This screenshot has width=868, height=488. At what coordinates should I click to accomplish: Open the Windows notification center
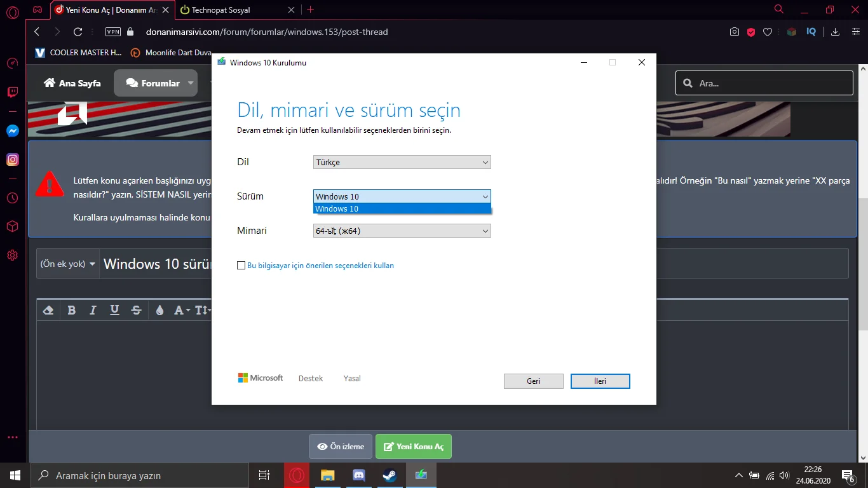coord(848,475)
